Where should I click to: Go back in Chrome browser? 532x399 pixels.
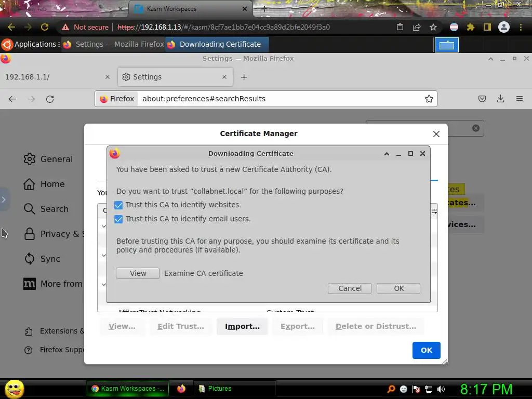[x=11, y=27]
